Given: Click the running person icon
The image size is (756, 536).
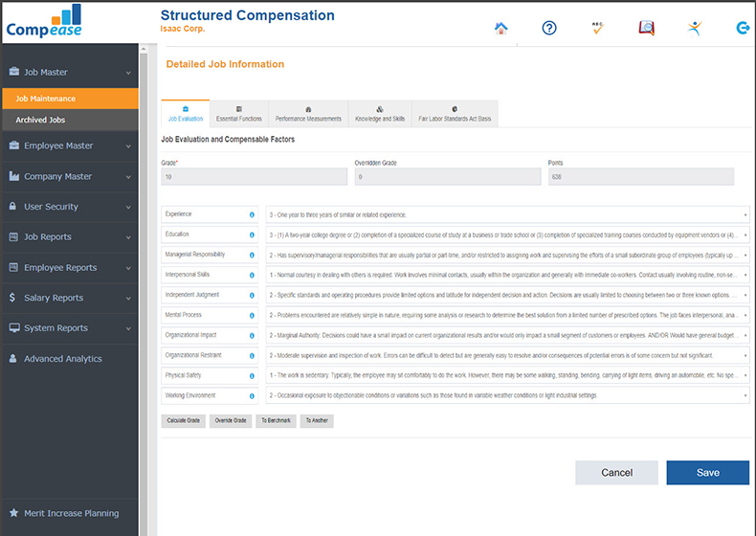Looking at the screenshot, I should click(x=695, y=28).
